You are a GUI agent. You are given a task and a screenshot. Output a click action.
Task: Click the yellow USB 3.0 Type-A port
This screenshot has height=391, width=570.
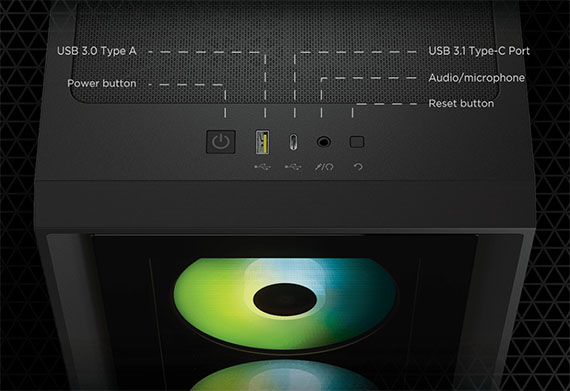(x=262, y=142)
